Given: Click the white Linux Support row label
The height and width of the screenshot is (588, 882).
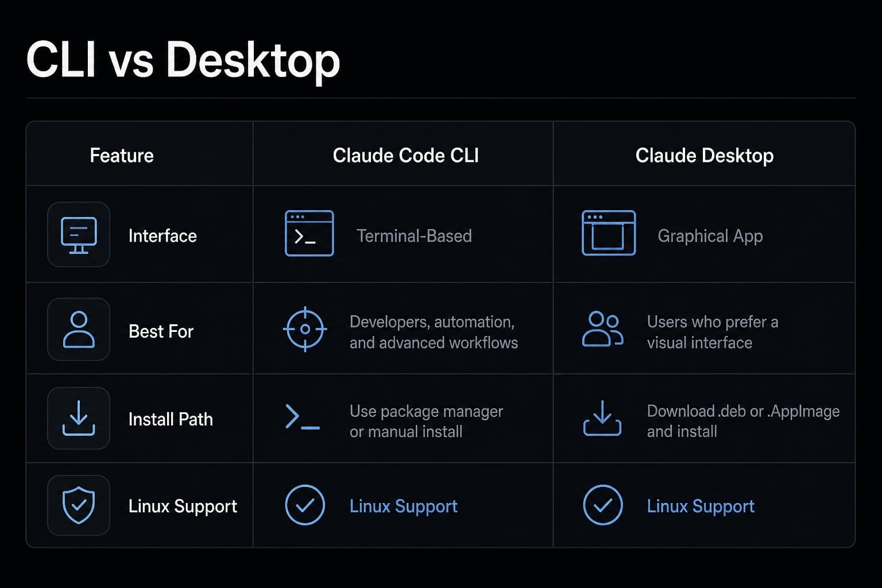Looking at the screenshot, I should [x=183, y=506].
